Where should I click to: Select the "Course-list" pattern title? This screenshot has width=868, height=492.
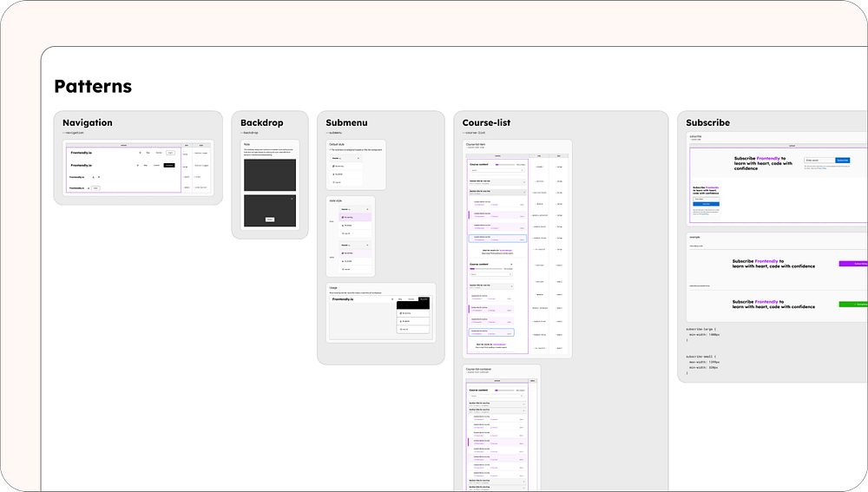pyautogui.click(x=487, y=123)
